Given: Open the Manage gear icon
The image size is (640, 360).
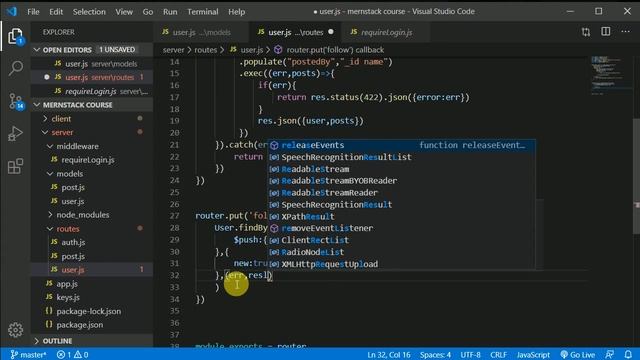Looking at the screenshot, I should coord(16,330).
